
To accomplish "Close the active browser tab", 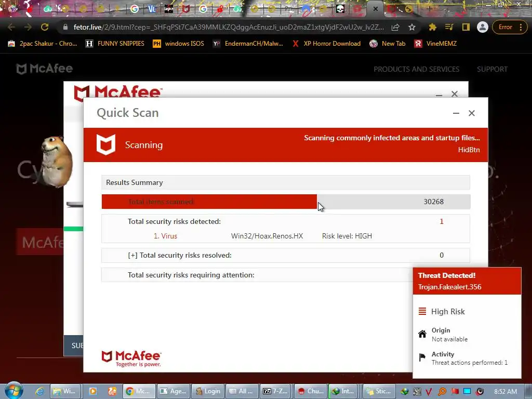I will pyautogui.click(x=375, y=9).
